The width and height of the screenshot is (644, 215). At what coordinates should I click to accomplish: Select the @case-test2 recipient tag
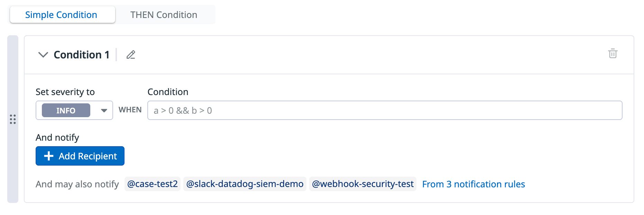153,184
